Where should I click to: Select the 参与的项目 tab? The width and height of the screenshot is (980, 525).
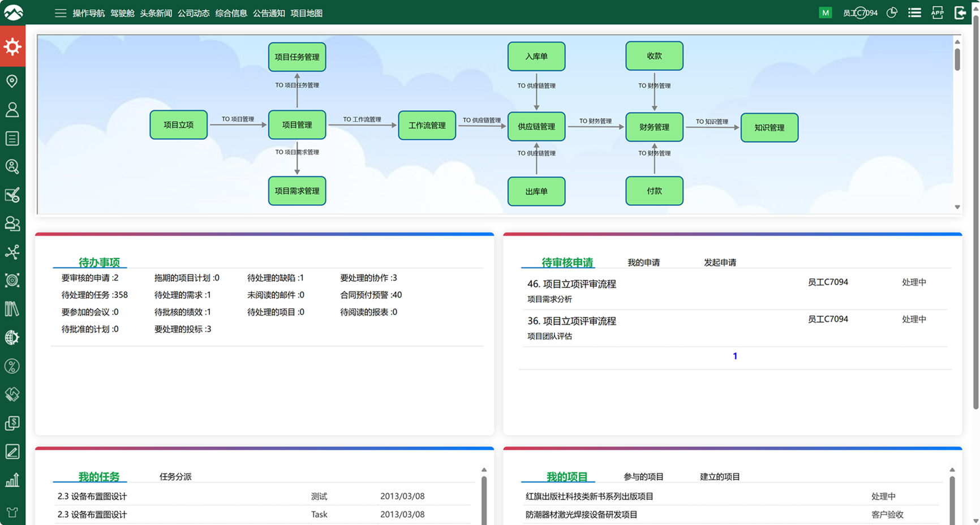point(643,477)
